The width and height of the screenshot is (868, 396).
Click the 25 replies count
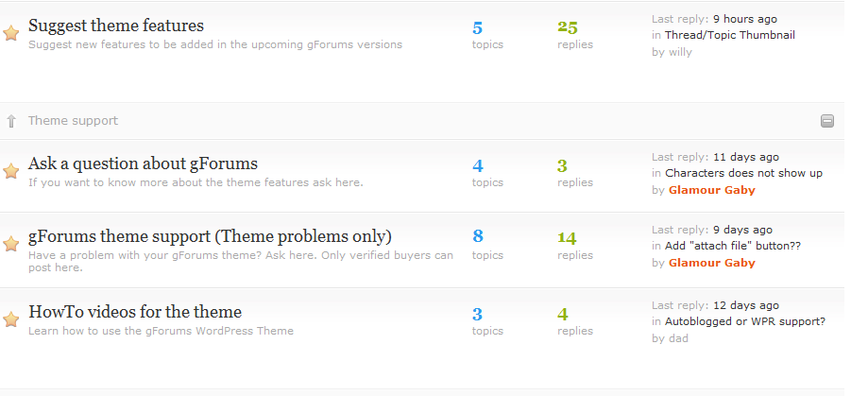[568, 27]
